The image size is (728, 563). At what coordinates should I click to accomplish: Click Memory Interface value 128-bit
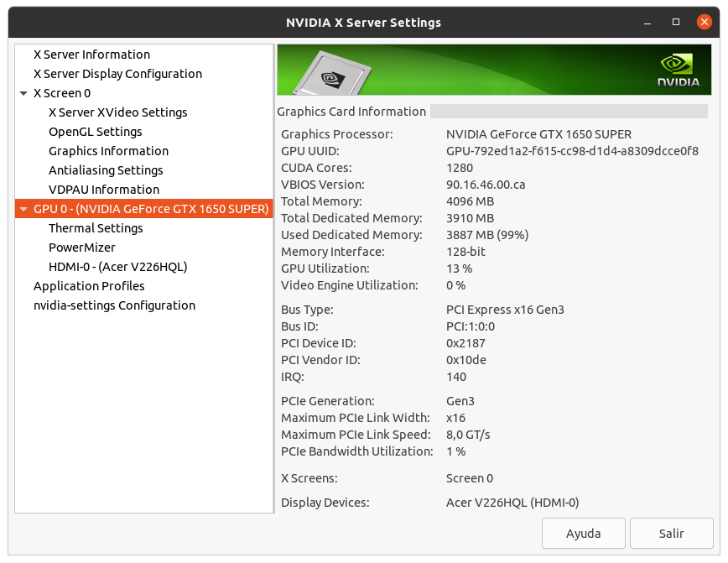tap(465, 252)
